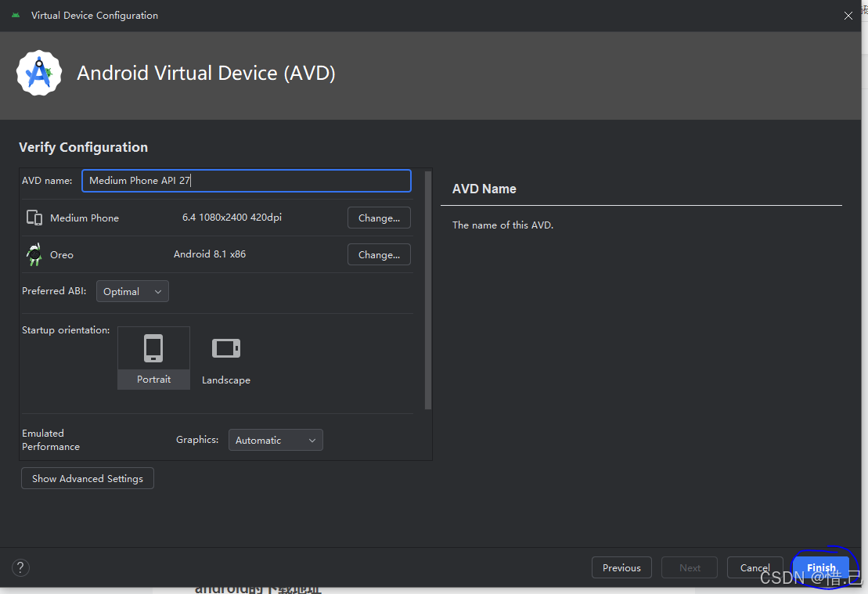Open help via the question mark icon

[20, 567]
